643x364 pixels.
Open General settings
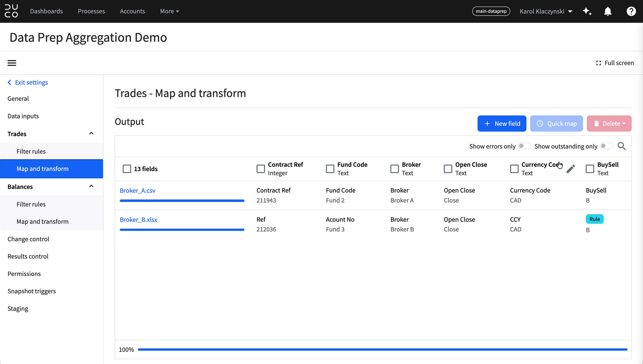point(18,98)
